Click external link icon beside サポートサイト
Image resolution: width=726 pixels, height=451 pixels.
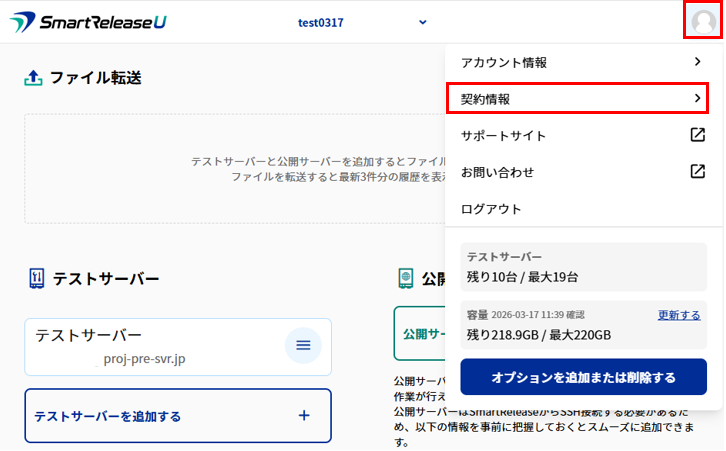click(698, 135)
